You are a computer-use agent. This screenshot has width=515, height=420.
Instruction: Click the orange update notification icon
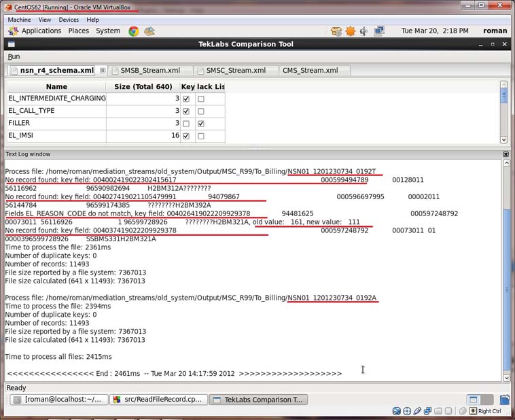click(x=350, y=31)
